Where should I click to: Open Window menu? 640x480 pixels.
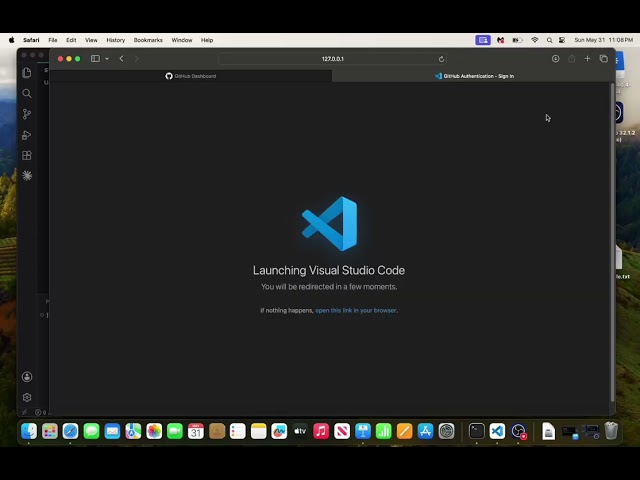point(182,40)
